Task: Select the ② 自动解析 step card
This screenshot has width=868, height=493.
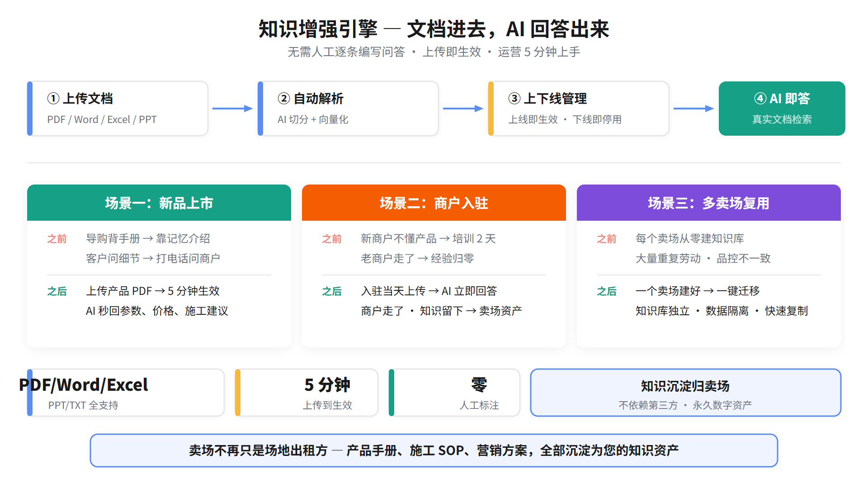Action: pyautogui.click(x=348, y=109)
